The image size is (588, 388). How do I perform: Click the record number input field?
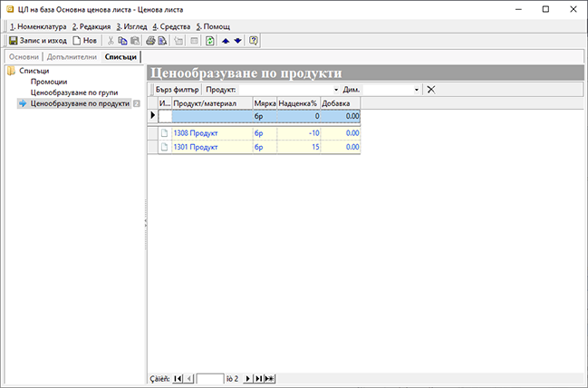[209, 377]
